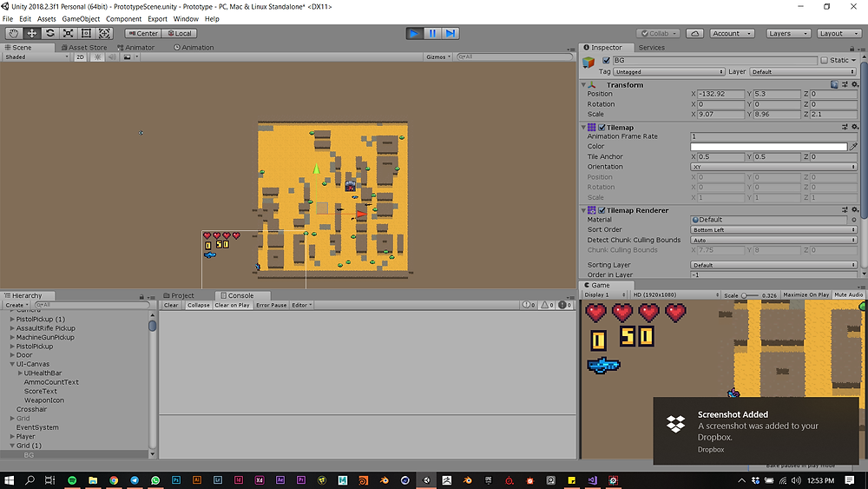
Task: Open the Windows Start menu
Action: click(x=10, y=480)
